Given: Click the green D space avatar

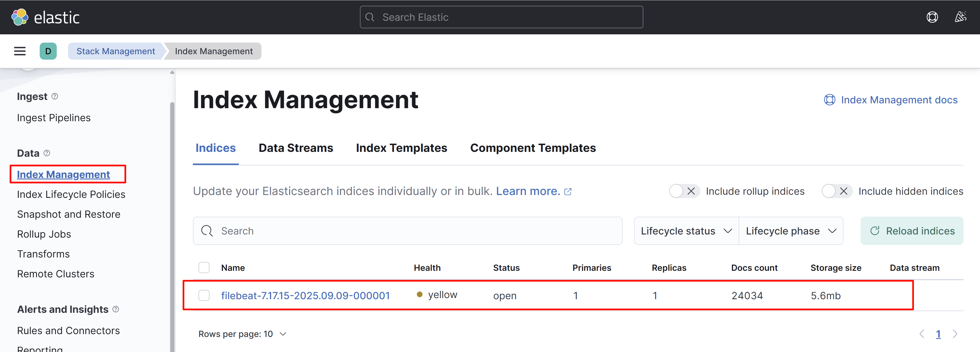Looking at the screenshot, I should tap(48, 51).
